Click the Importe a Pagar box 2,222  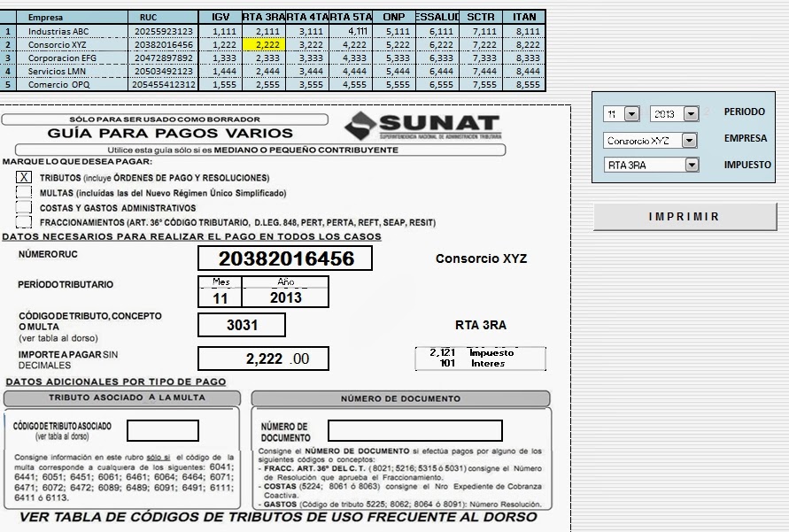(263, 359)
